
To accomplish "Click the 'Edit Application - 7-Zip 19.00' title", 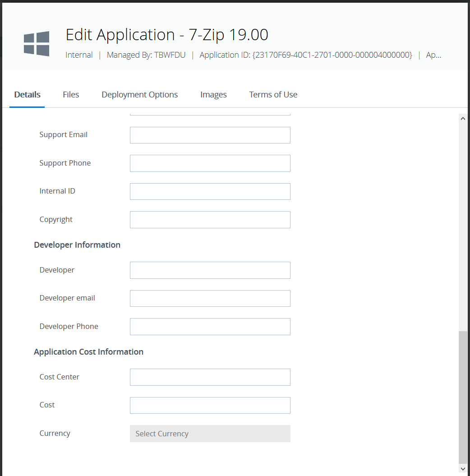I will (x=167, y=35).
